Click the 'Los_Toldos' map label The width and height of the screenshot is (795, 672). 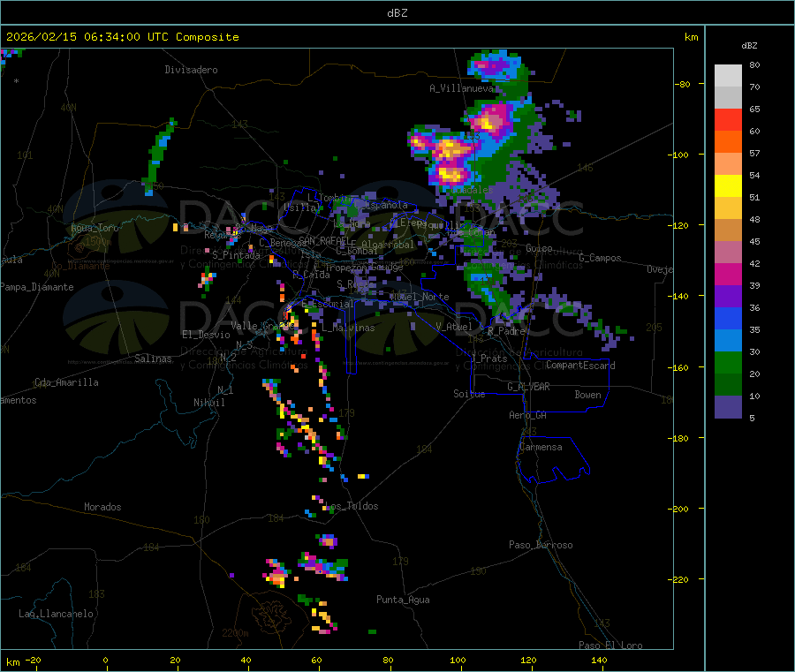(x=352, y=506)
